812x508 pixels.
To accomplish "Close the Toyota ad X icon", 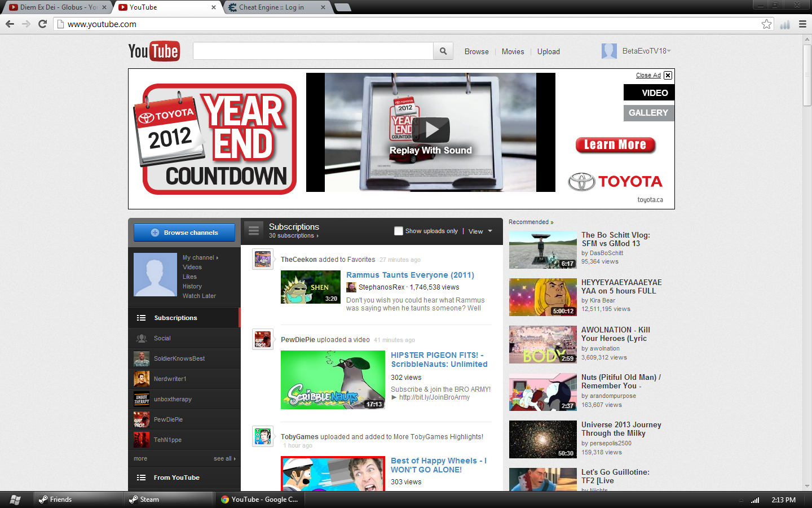I will [668, 75].
